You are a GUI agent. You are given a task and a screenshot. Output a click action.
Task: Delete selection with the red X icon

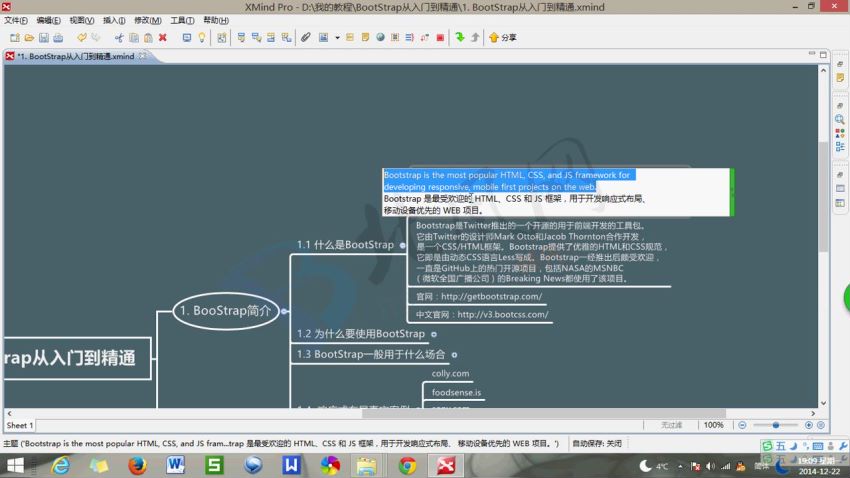point(163,37)
